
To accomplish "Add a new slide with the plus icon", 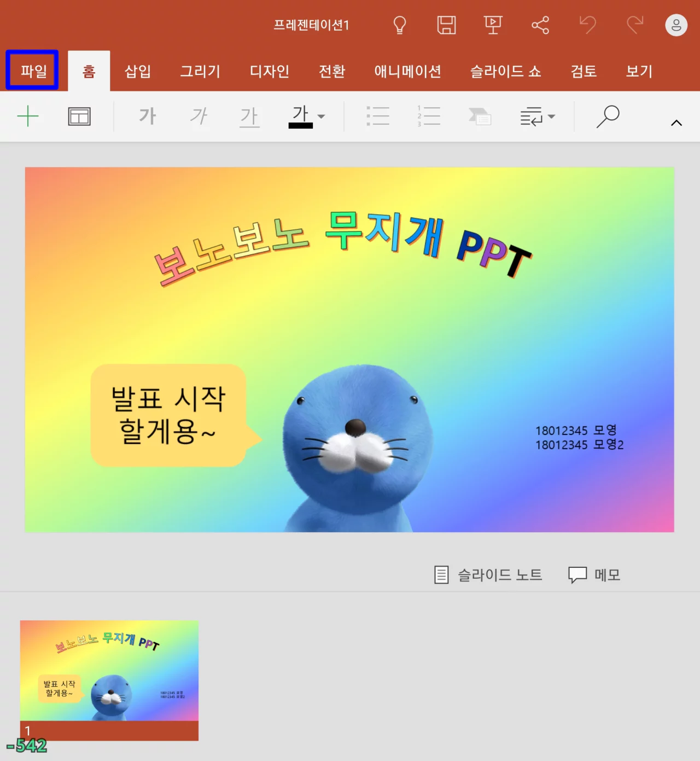I will click(28, 117).
